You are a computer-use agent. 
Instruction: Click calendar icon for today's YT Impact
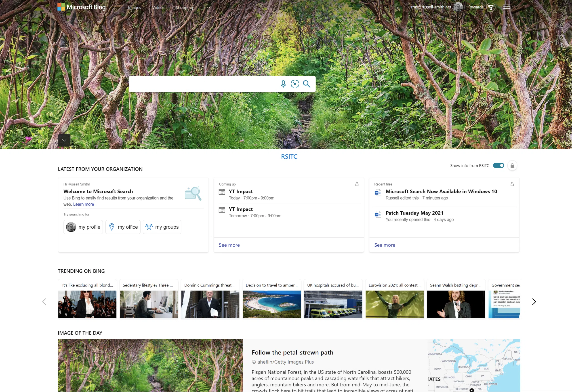tap(222, 192)
